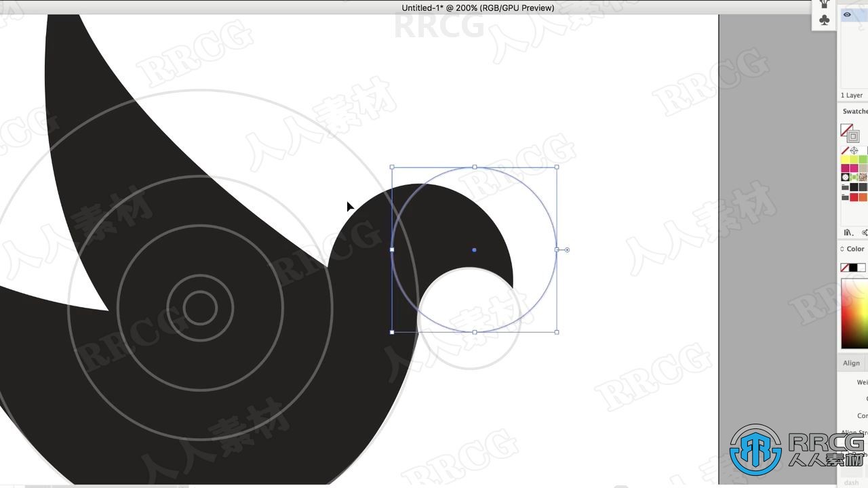Viewport: 868px width, 488px height.
Task: Choose the red swatch in Swatches
Action: pyautogui.click(x=854, y=197)
